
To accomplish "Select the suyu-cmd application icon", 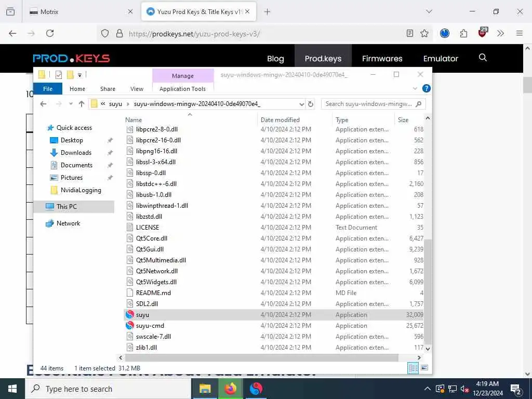I will pyautogui.click(x=129, y=326).
